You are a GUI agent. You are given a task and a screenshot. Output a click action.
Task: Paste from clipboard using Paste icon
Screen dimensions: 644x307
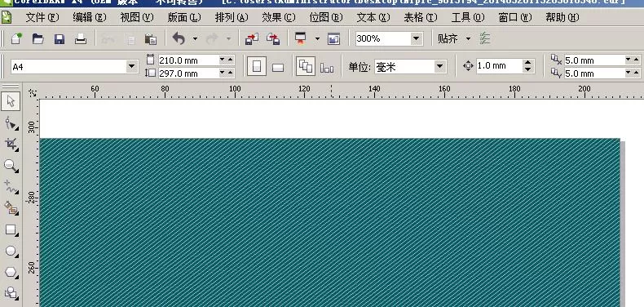click(150, 39)
